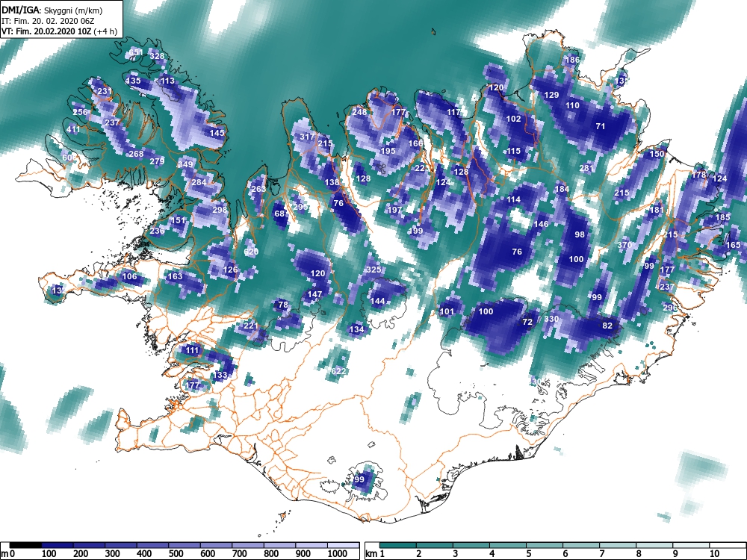Select the map value 138
This screenshot has height=560, width=747.
pyautogui.click(x=332, y=182)
